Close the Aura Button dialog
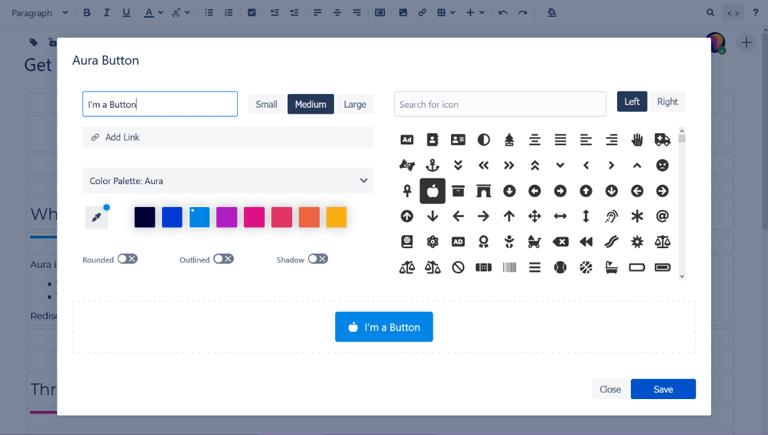768x435 pixels. click(610, 389)
